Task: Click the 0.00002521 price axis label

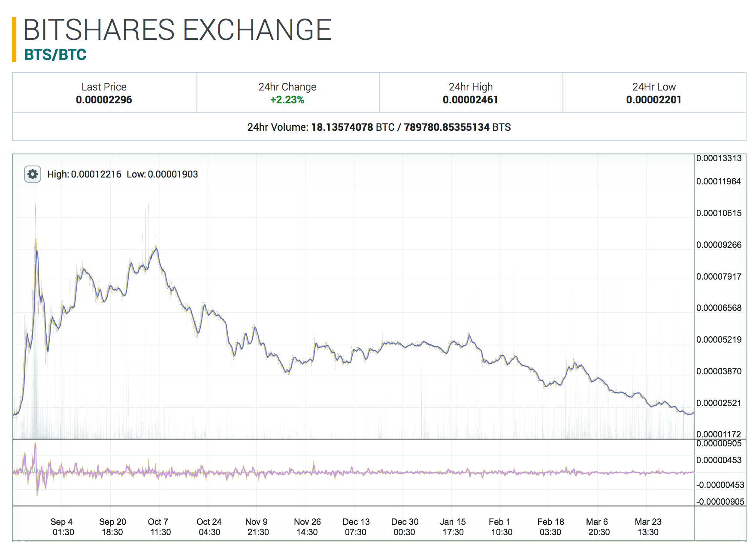Action: 719,403
